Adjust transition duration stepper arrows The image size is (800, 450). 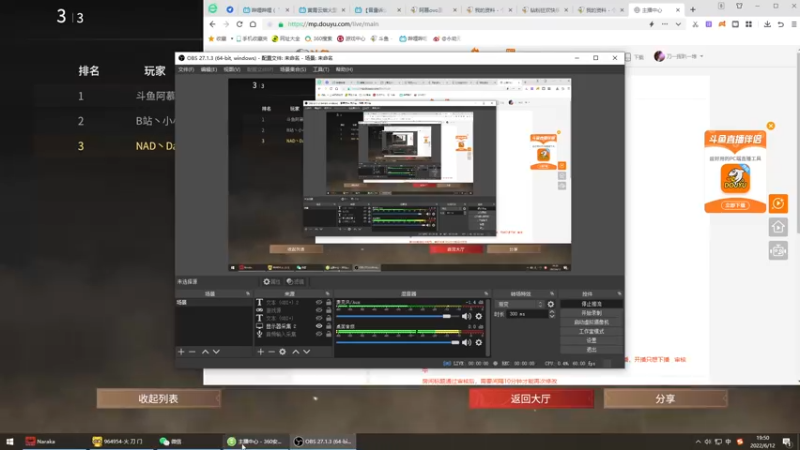(552, 314)
